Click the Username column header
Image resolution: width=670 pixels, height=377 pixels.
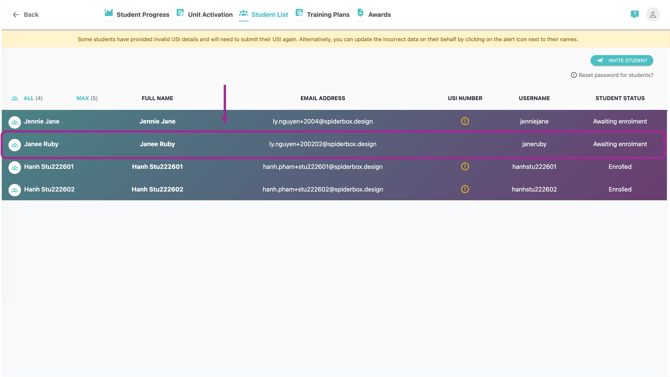tap(534, 98)
